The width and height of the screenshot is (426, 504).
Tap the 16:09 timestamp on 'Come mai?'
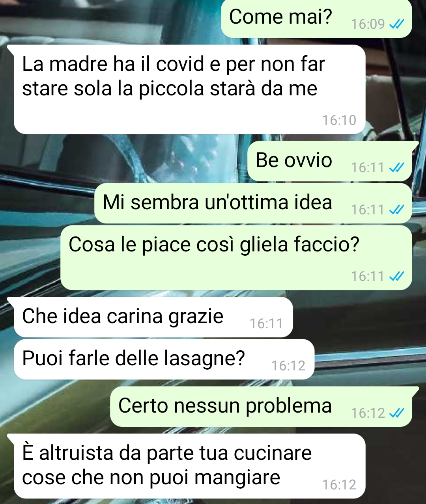(368, 24)
